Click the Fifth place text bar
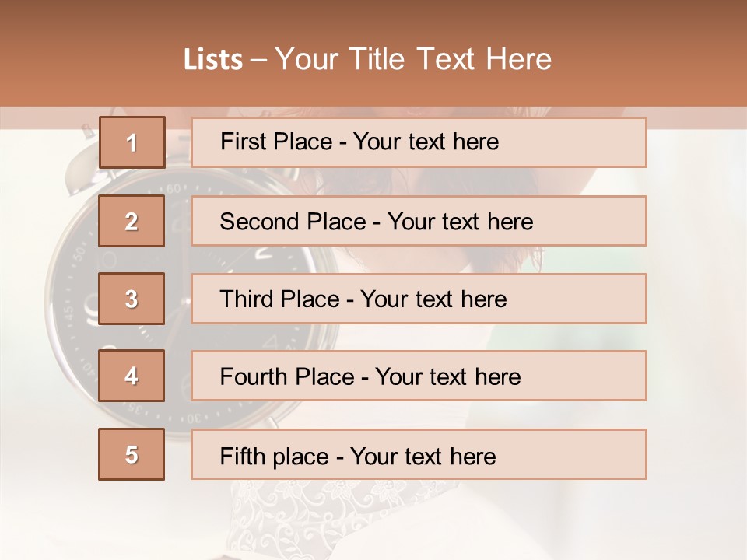747x560 pixels. click(419, 454)
